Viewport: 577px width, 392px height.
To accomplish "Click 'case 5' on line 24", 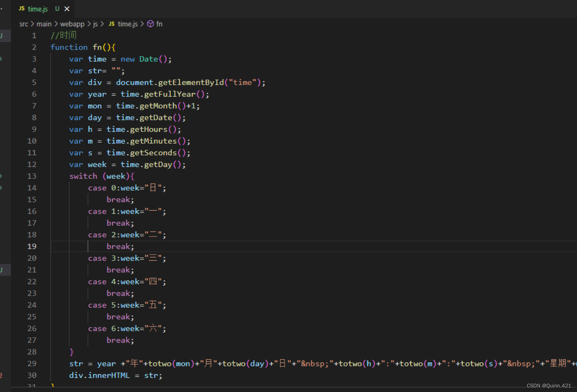I will pyautogui.click(x=102, y=305).
